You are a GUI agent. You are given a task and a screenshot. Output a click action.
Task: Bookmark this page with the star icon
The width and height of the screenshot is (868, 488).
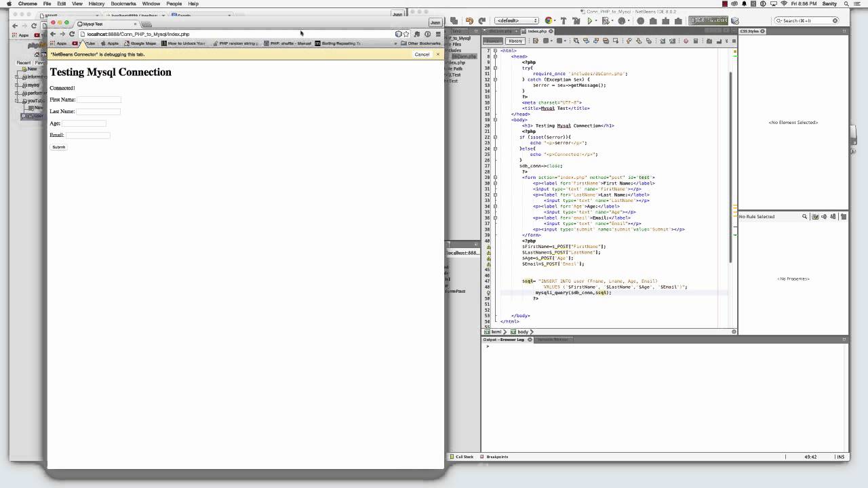(x=406, y=34)
